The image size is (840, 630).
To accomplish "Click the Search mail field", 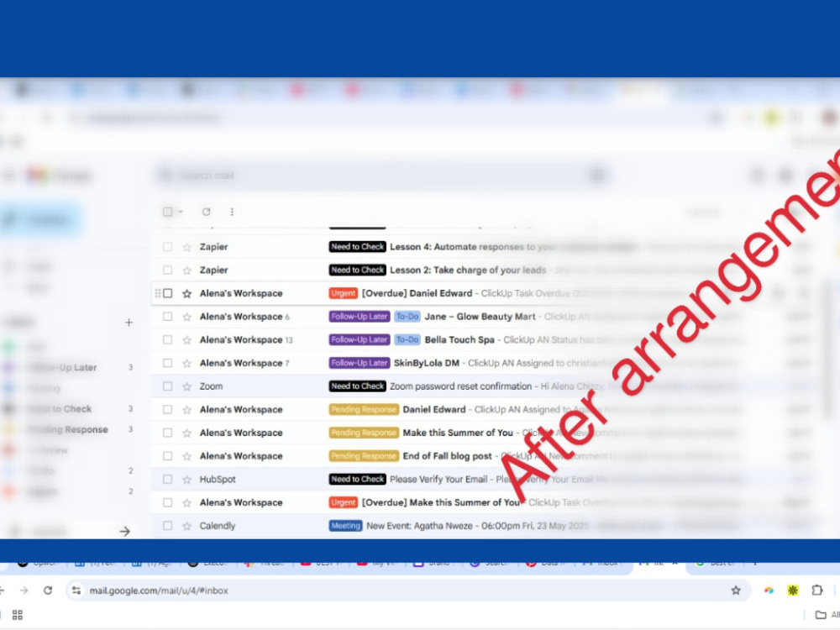I will (x=383, y=176).
